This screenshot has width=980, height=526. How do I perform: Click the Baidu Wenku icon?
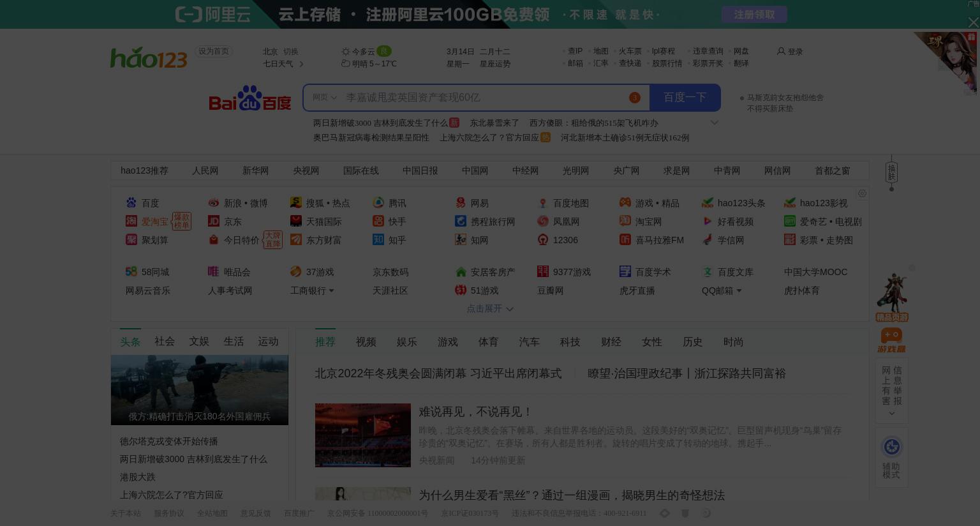tap(708, 271)
